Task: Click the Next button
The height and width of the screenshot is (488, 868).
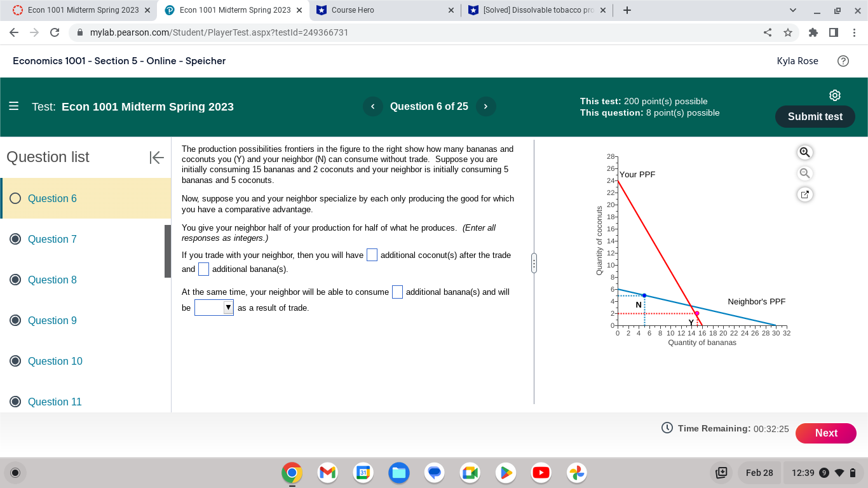Action: [x=826, y=433]
